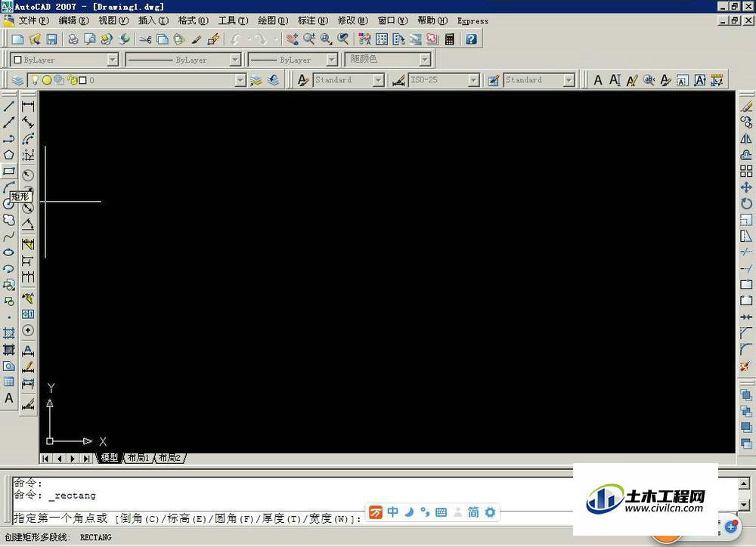
Task: Pick the Trim tool
Action: (x=746, y=252)
